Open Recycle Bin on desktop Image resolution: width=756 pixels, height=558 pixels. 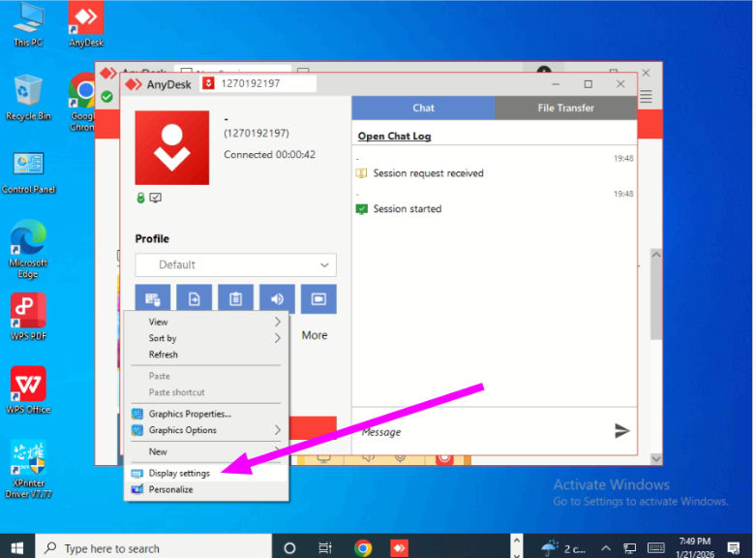28,98
